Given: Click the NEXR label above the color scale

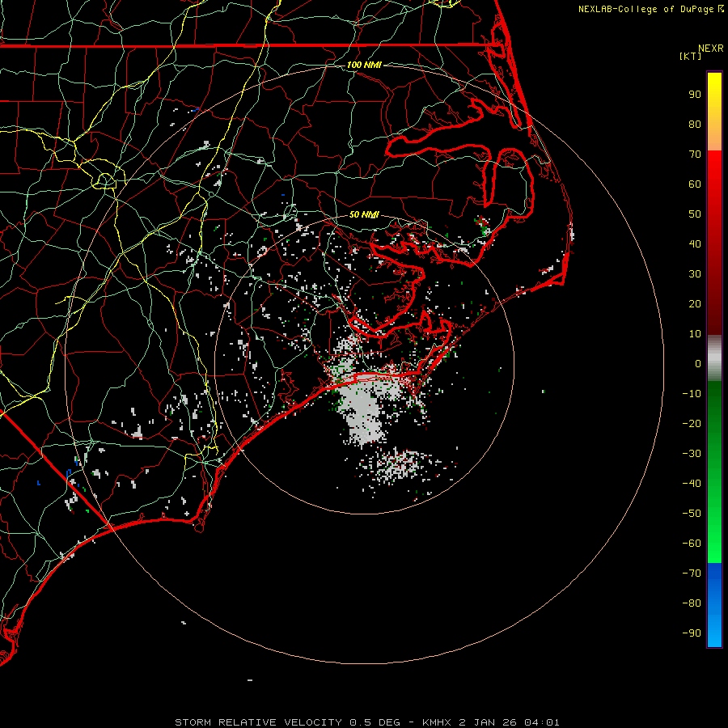Looking at the screenshot, I should tap(711, 49).
